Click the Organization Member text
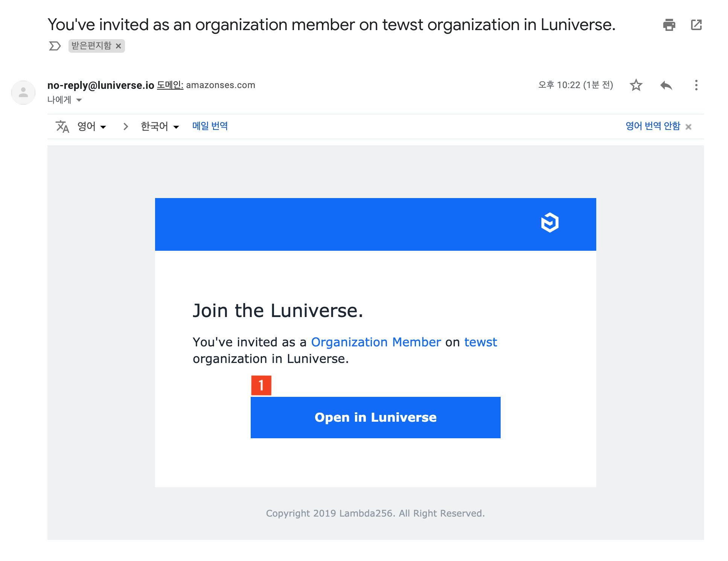 [x=376, y=342]
